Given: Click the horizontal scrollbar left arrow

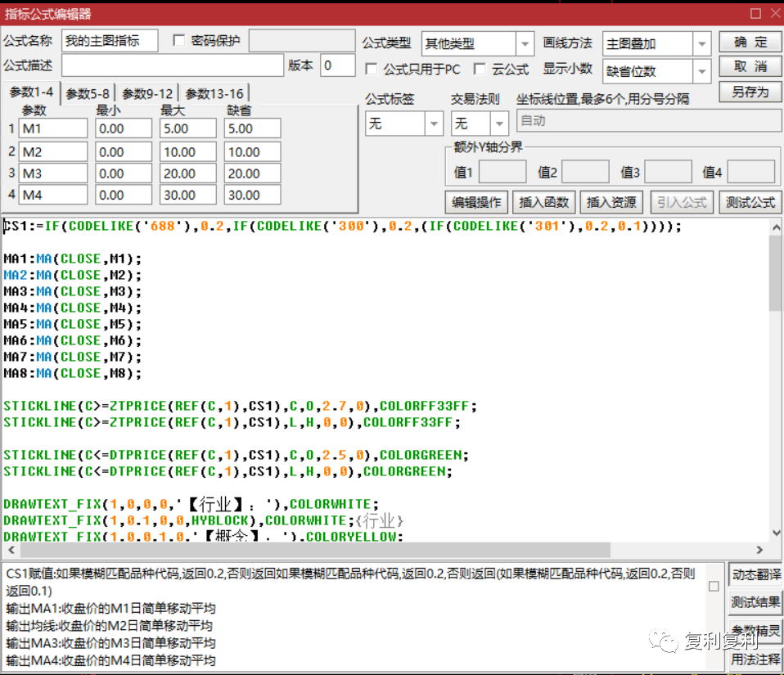Looking at the screenshot, I should pos(11,550).
